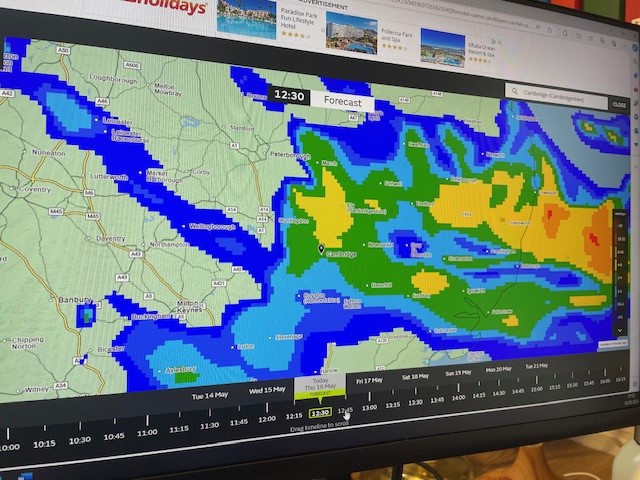Select the Wed 15 May day tab

(267, 388)
